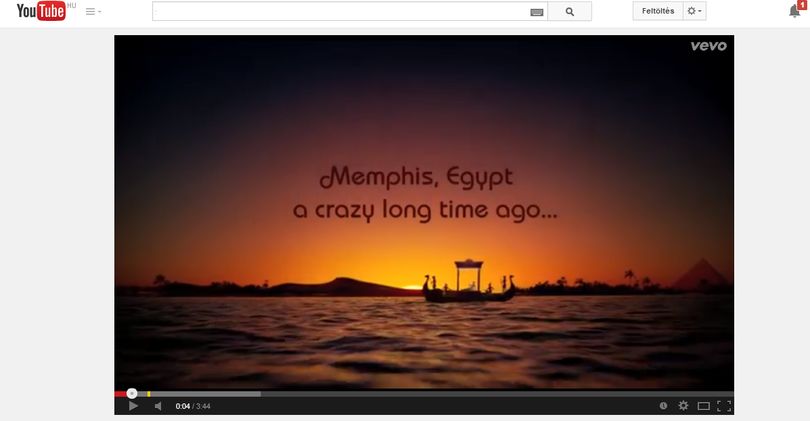
Task: Click the yellow ad marker on the timeline
Action: 149,394
